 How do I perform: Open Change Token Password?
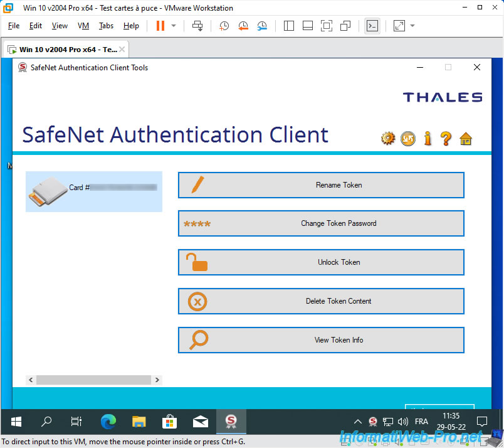(x=321, y=223)
